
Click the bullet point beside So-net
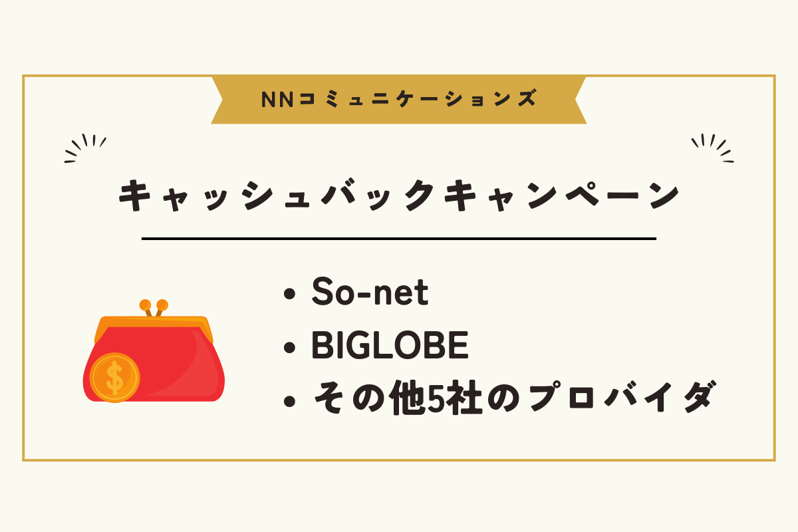click(289, 294)
